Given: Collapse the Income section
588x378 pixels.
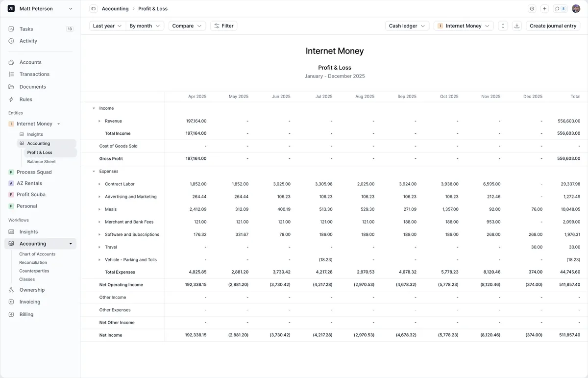Looking at the screenshot, I should click(94, 108).
